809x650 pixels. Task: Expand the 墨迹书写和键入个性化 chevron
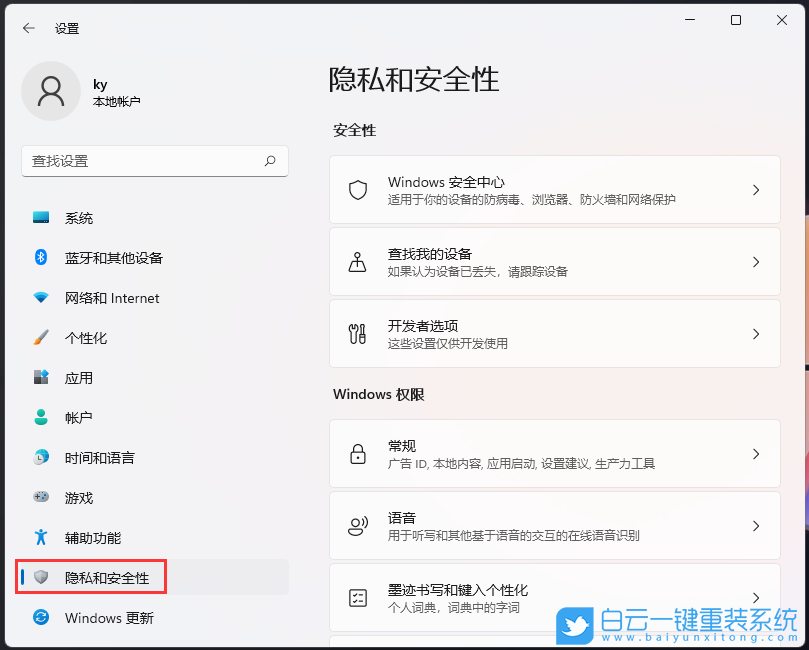pyautogui.click(x=757, y=598)
